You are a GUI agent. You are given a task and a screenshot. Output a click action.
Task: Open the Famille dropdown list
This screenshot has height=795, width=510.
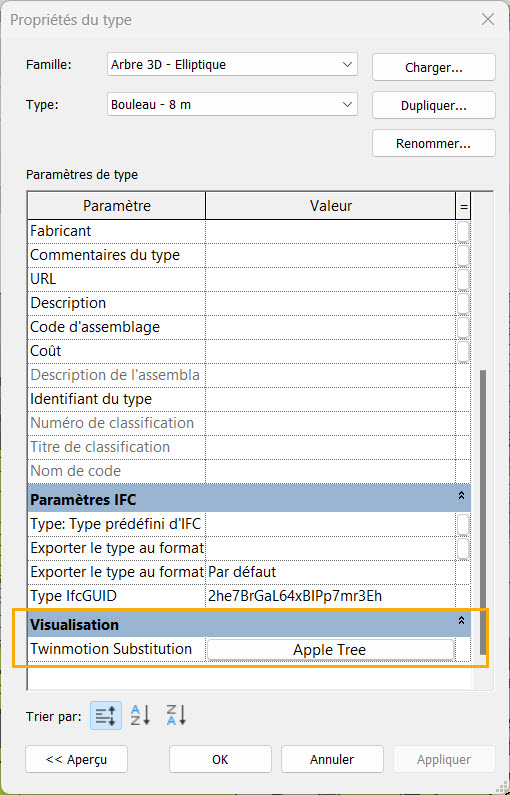click(232, 64)
